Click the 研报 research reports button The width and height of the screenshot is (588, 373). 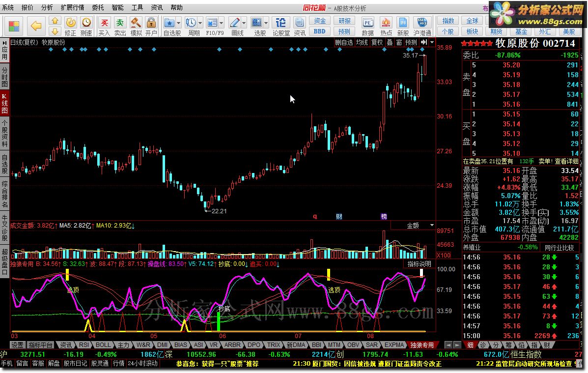tap(344, 21)
